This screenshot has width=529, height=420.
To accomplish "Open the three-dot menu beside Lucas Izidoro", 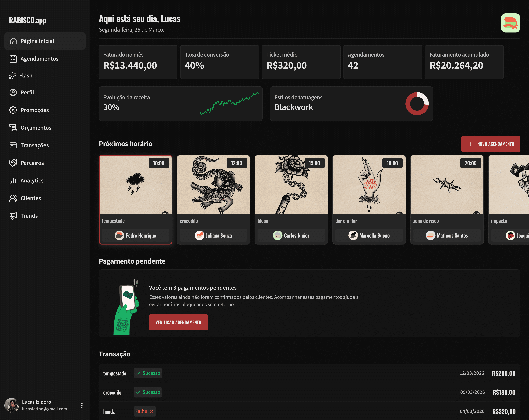I will click(82, 405).
